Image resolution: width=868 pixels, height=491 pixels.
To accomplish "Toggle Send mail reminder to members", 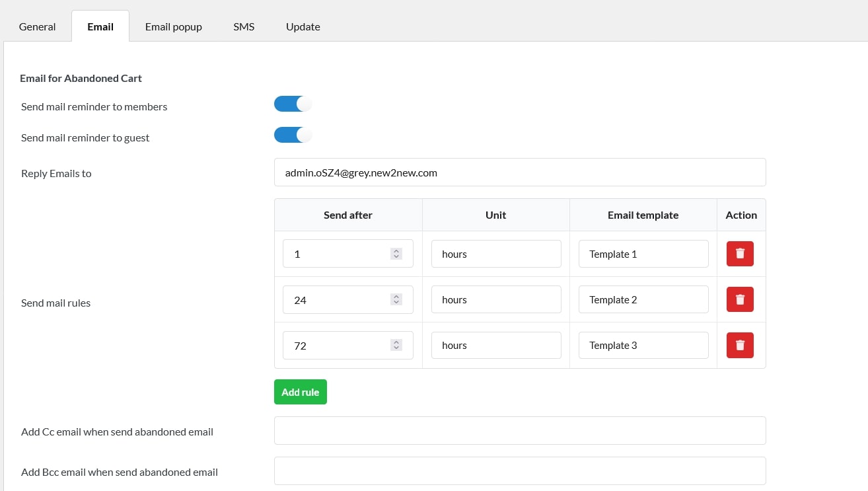I will [293, 104].
